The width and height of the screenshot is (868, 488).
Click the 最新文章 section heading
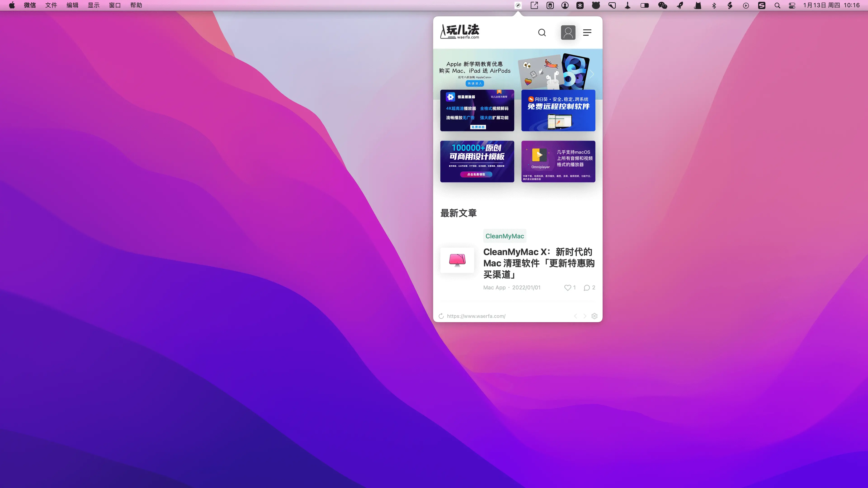458,213
